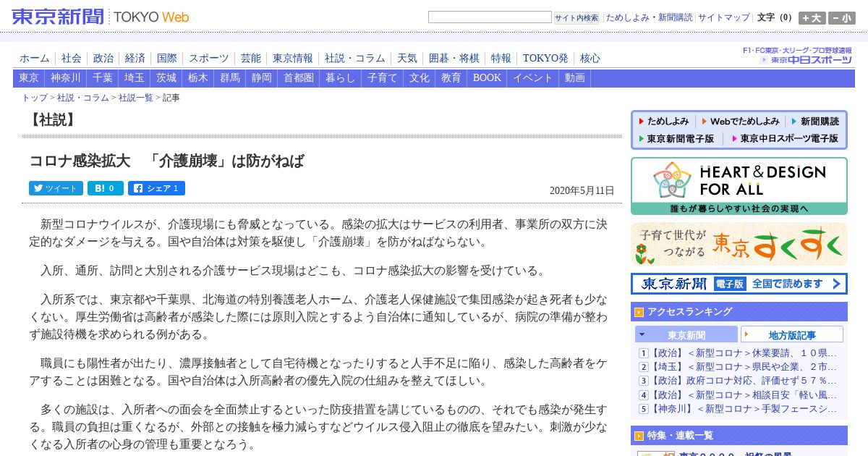The width and height of the screenshot is (868, 456).
Task: Open the TOKYO発 menu item
Action: point(545,58)
